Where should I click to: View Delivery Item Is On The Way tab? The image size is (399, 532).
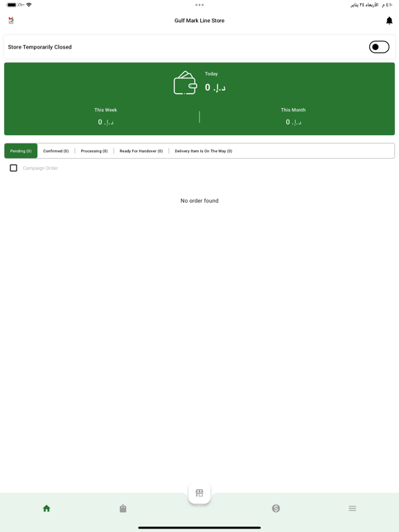pyautogui.click(x=204, y=151)
